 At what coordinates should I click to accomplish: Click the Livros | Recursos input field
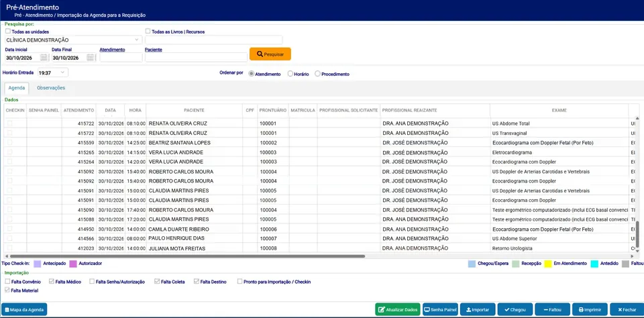point(213,40)
